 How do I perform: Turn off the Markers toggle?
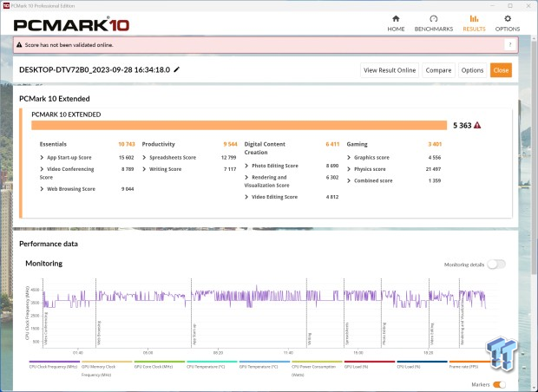tap(499, 384)
